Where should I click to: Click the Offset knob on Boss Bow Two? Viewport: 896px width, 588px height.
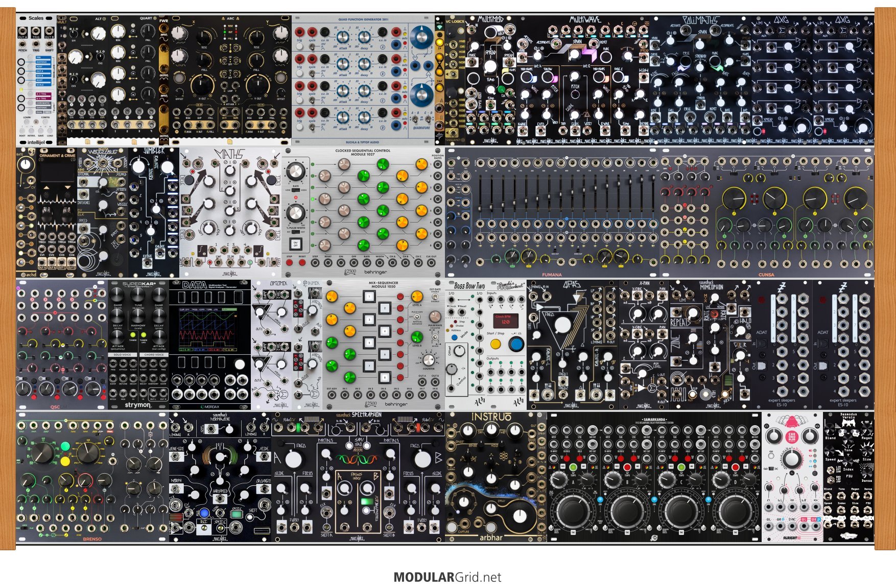pos(460,351)
